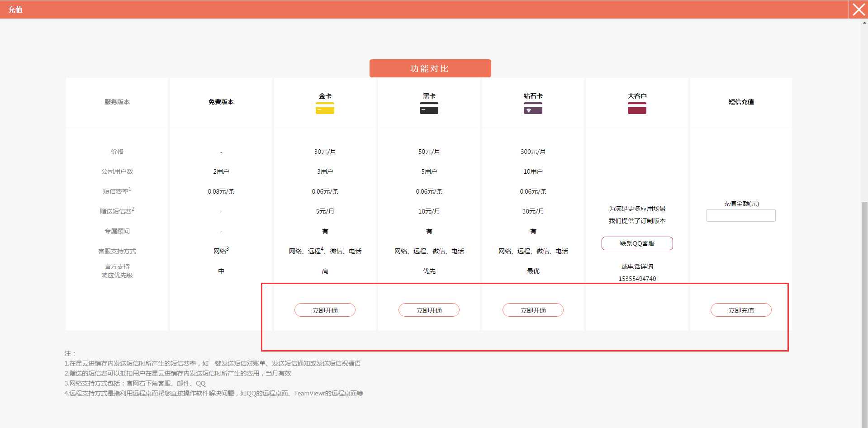Activate 金卡 plan via 立即开通
The width and height of the screenshot is (868, 428).
tap(325, 310)
